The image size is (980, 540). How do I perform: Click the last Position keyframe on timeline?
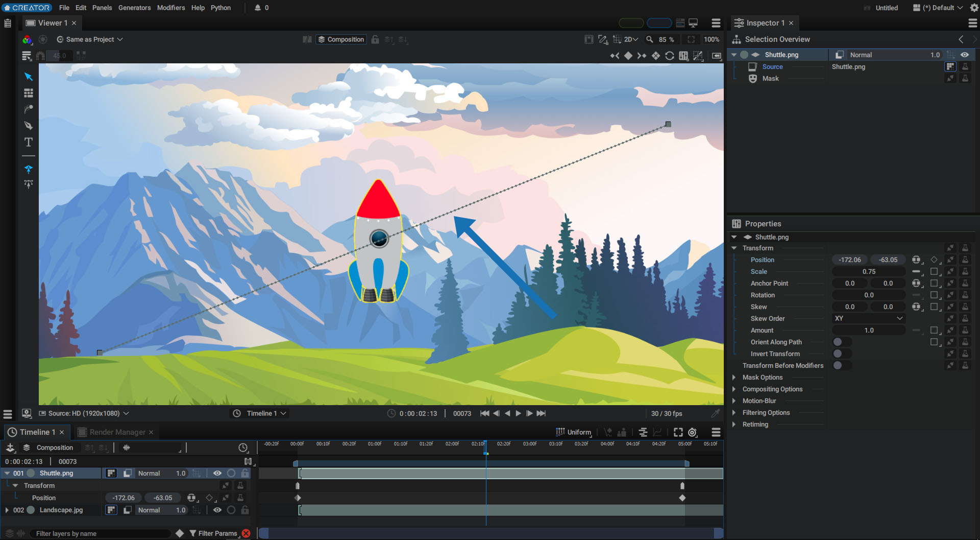pyautogui.click(x=682, y=498)
